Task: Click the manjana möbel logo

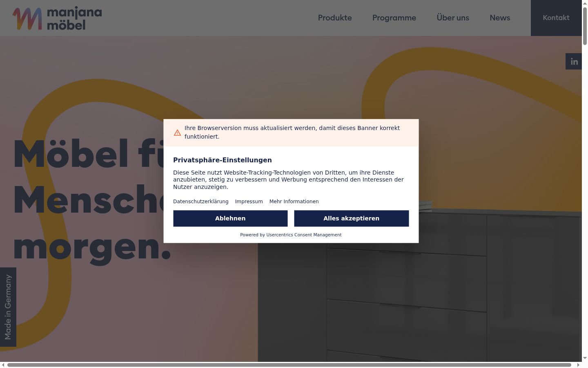Action: (x=57, y=18)
